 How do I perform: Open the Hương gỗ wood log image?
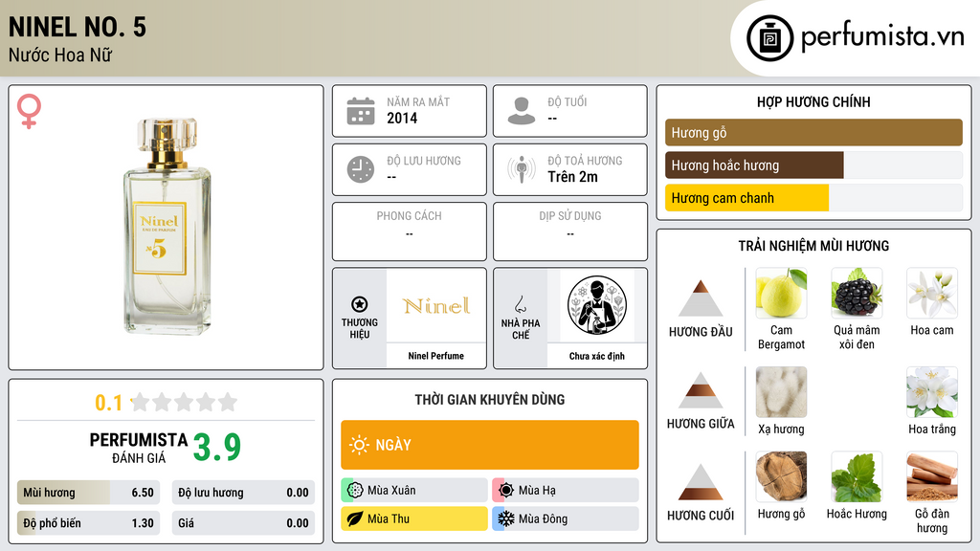pos(781,476)
